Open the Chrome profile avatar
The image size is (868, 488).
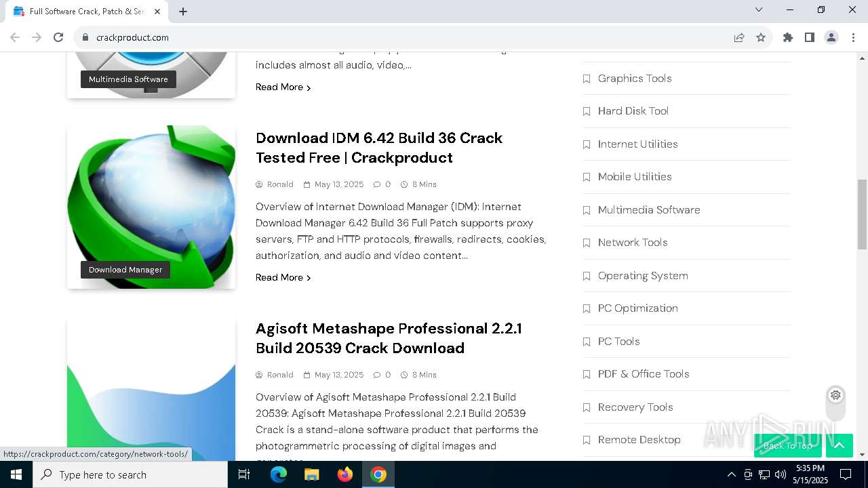click(x=831, y=37)
